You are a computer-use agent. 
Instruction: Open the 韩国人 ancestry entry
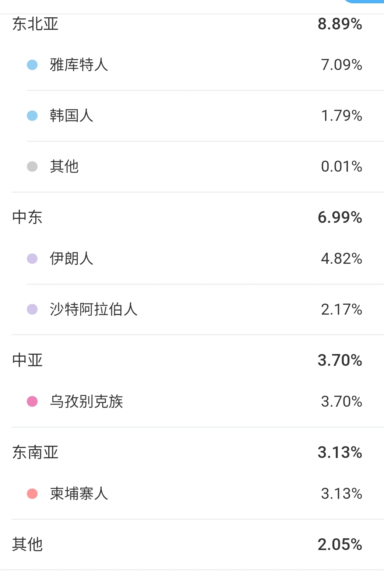pyautogui.click(x=198, y=116)
